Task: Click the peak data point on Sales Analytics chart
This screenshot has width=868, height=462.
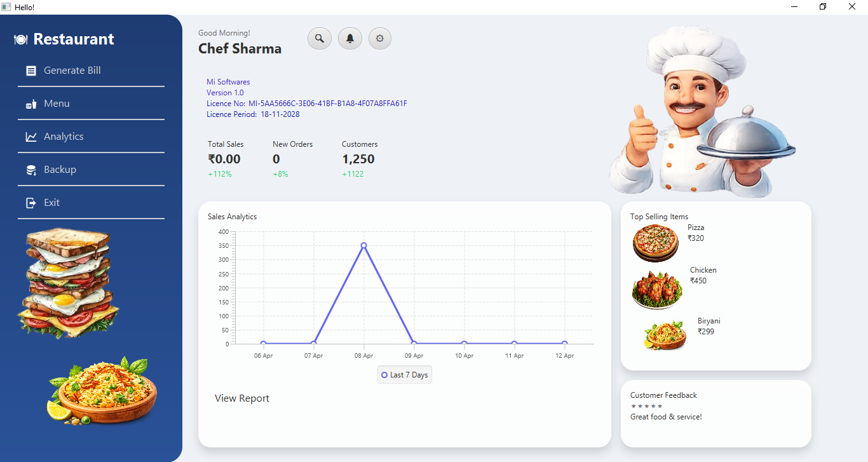Action: (x=363, y=245)
